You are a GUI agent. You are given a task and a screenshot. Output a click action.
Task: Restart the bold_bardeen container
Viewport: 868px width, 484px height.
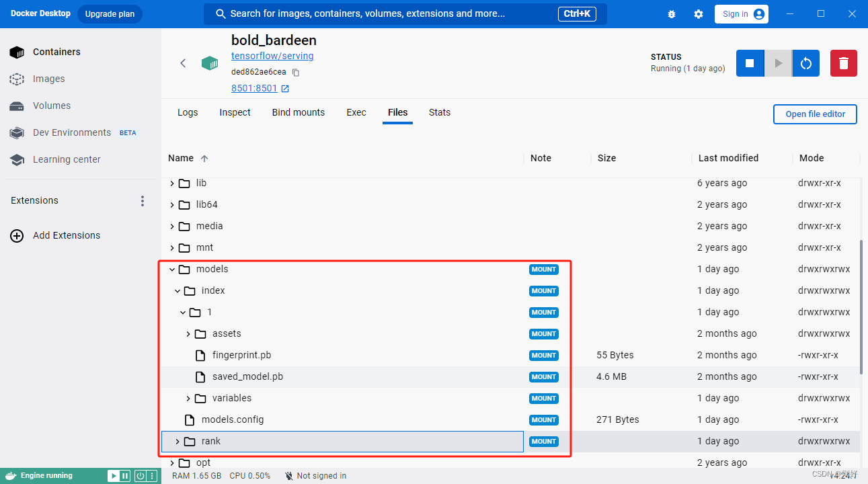pyautogui.click(x=805, y=63)
